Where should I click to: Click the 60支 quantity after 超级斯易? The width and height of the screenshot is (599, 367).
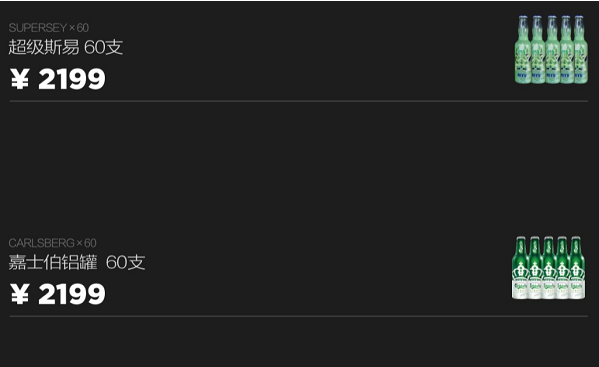[x=104, y=47]
